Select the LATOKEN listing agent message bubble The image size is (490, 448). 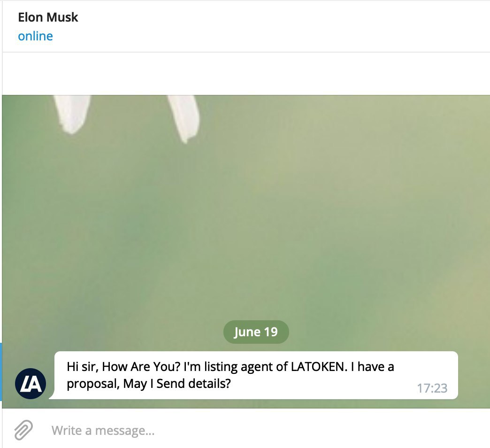[x=256, y=375]
